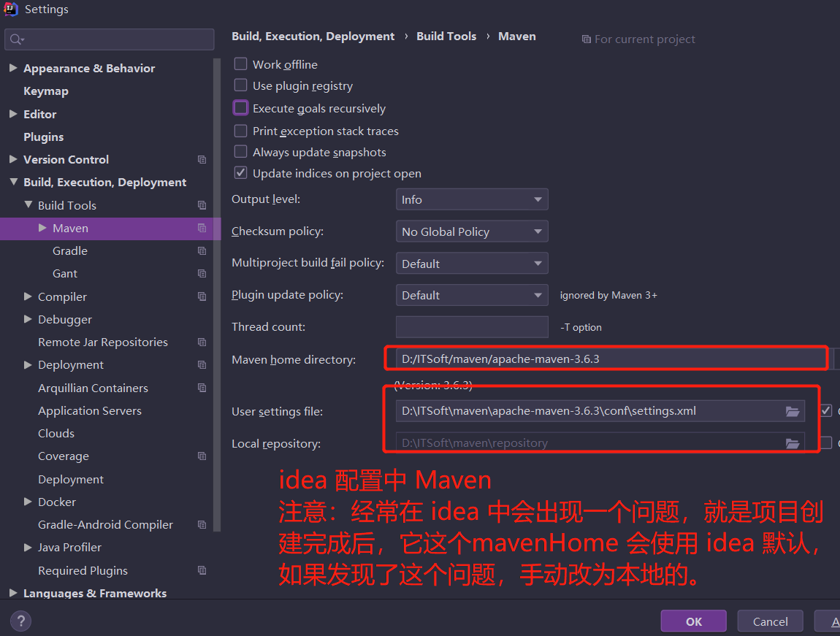Expand the Maven tree node arrow

coord(43,228)
